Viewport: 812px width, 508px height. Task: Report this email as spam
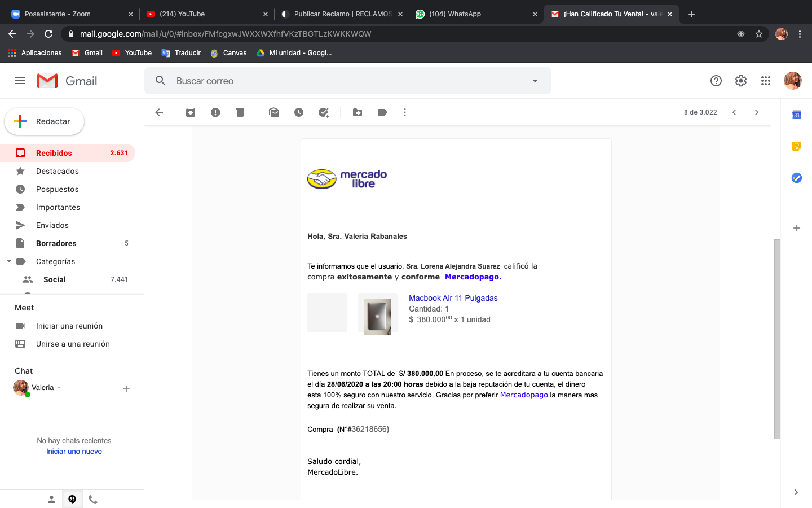(215, 112)
